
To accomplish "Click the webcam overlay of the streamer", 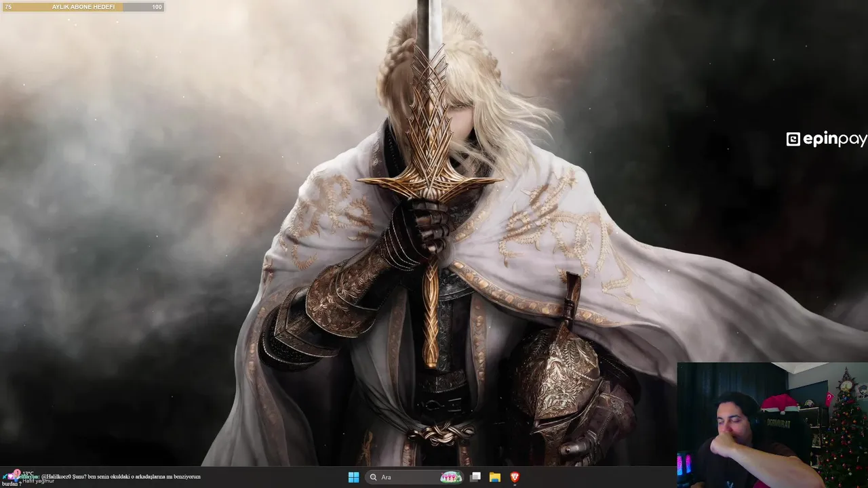I will pyautogui.click(x=772, y=425).
